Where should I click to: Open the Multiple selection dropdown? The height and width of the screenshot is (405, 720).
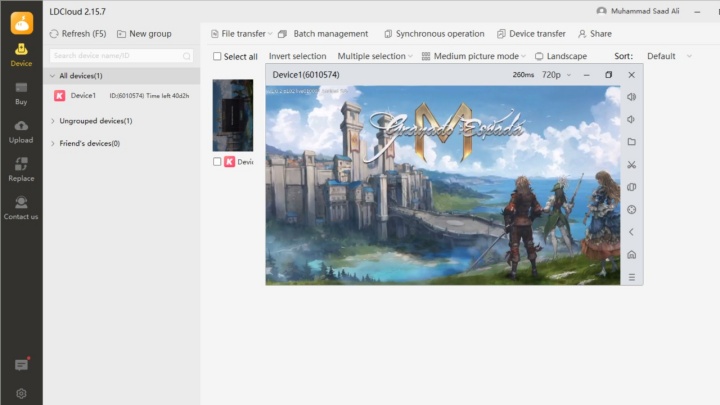375,56
